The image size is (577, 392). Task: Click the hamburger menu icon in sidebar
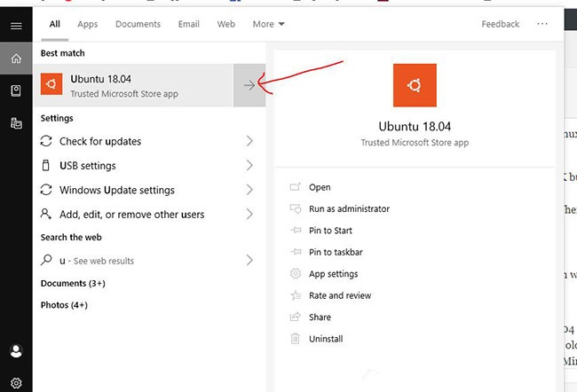click(16, 27)
